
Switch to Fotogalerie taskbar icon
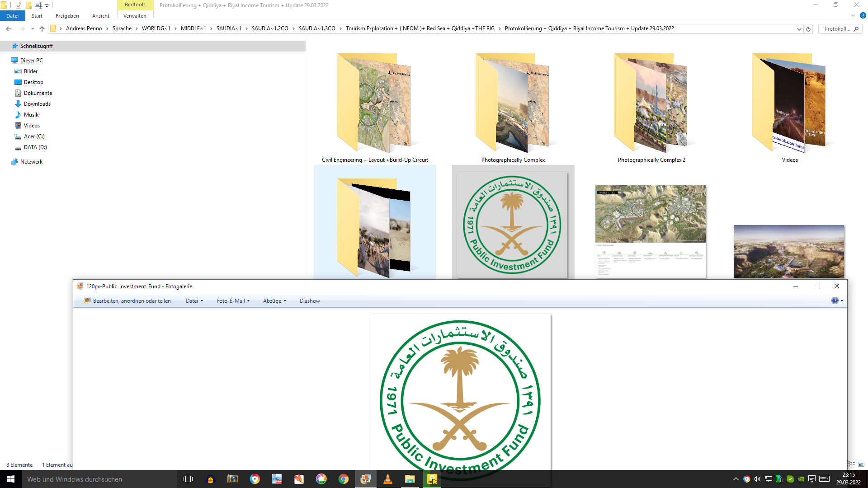(365, 479)
